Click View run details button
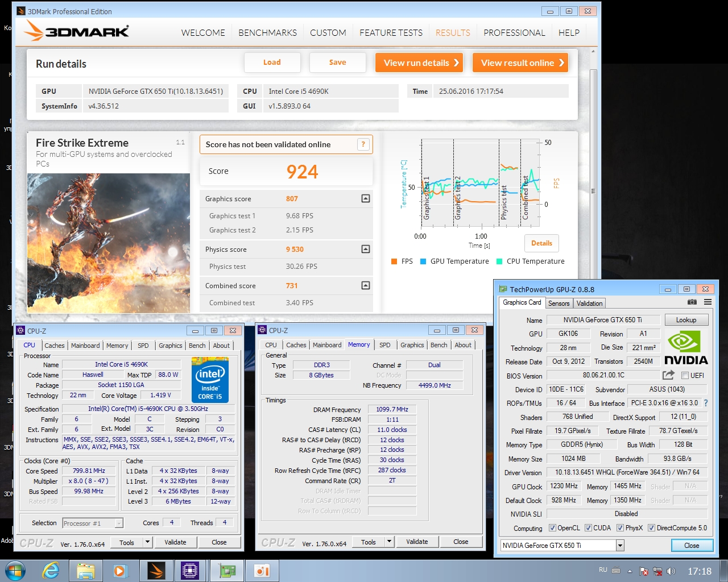The image size is (728, 582). tap(419, 63)
